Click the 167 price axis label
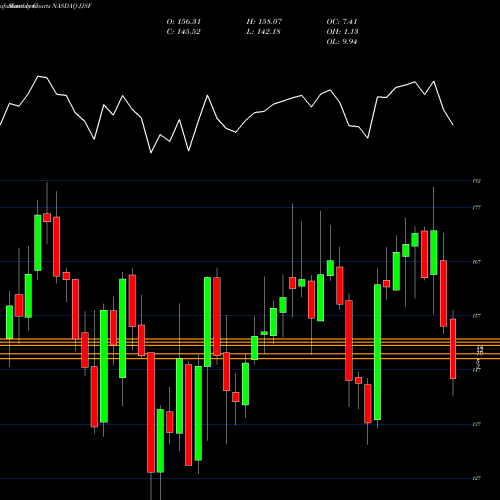The height and width of the screenshot is (500, 500). [x=477, y=262]
